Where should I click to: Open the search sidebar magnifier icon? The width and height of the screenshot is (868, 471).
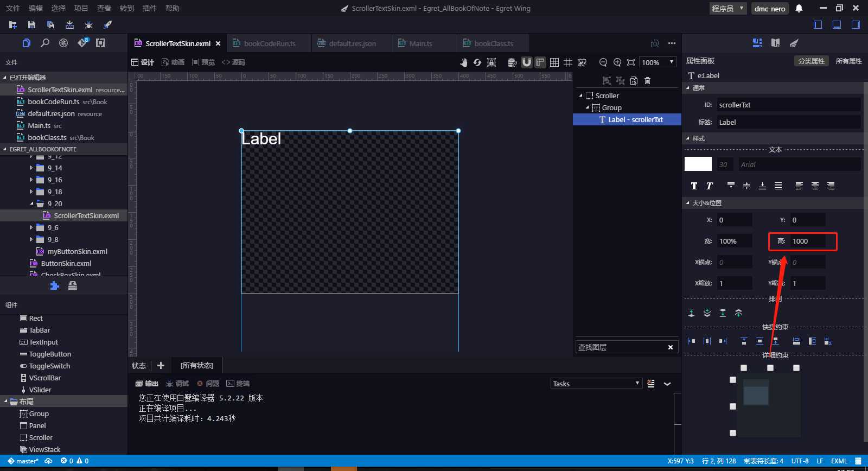pos(45,43)
